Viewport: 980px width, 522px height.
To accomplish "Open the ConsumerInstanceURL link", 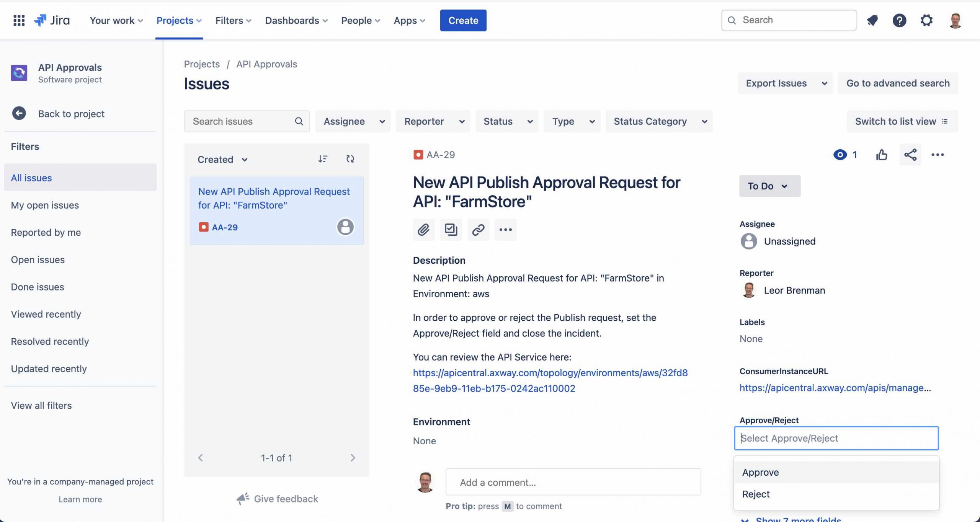I will click(x=835, y=388).
